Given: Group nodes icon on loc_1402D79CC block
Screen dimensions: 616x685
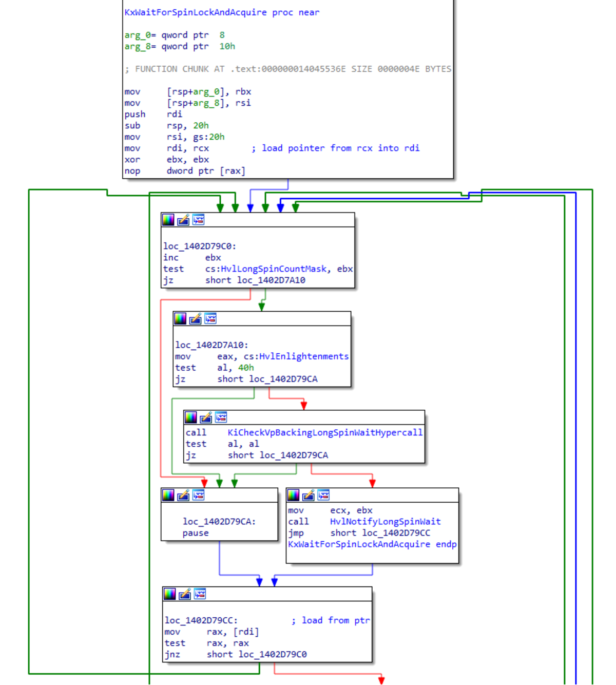Looking at the screenshot, I should pyautogui.click(x=199, y=594).
